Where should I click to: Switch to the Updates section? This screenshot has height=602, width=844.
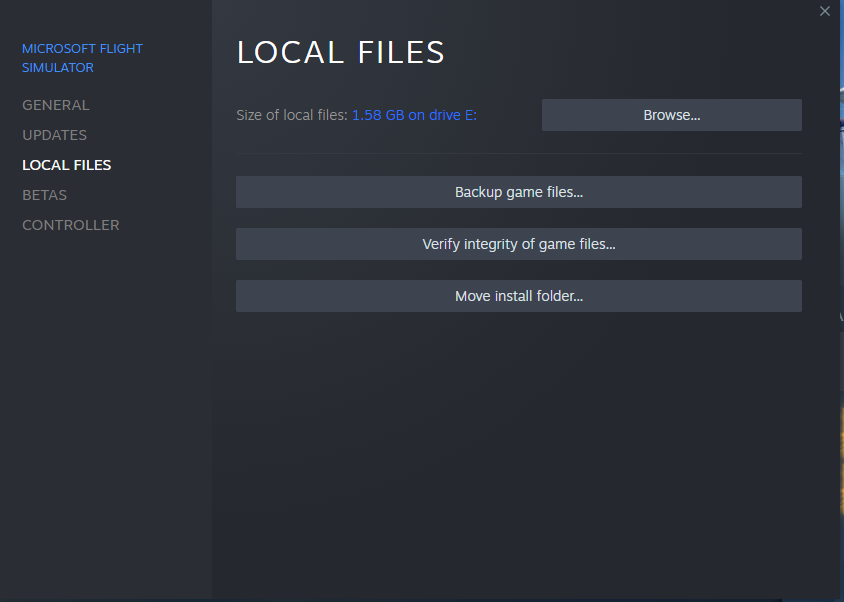tap(54, 135)
